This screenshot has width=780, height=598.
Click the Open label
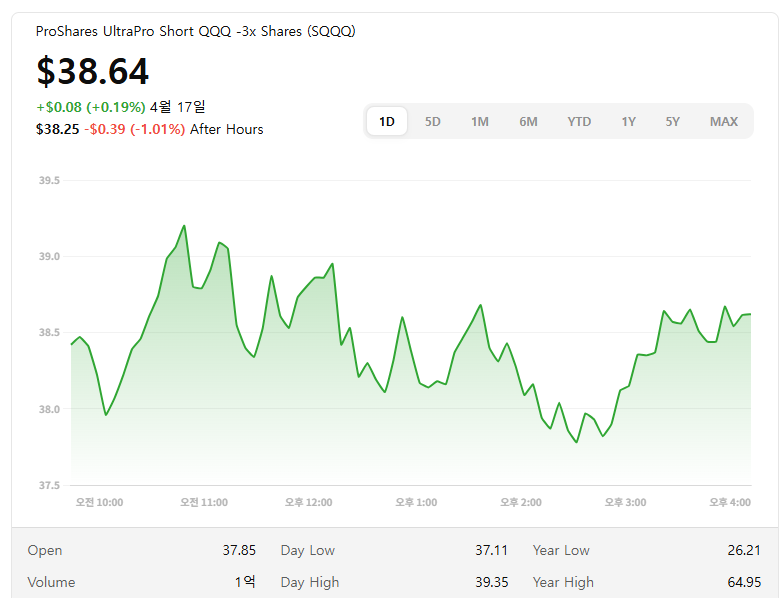point(45,551)
